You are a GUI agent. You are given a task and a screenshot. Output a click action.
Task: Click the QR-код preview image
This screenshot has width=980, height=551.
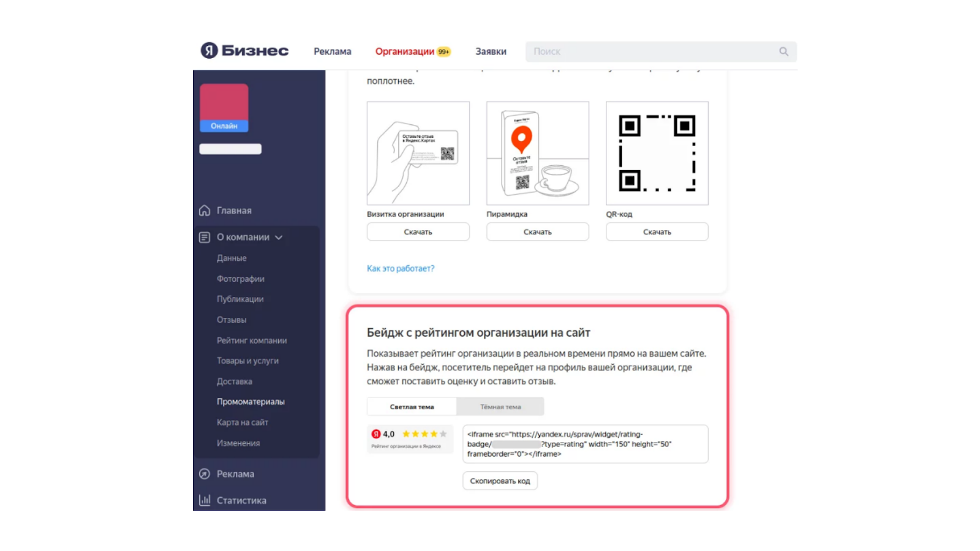(657, 153)
